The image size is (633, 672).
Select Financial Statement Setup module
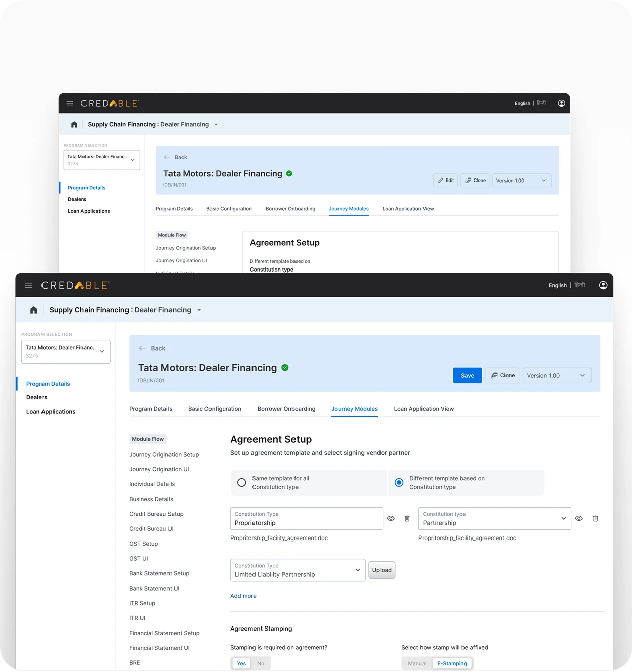[164, 633]
